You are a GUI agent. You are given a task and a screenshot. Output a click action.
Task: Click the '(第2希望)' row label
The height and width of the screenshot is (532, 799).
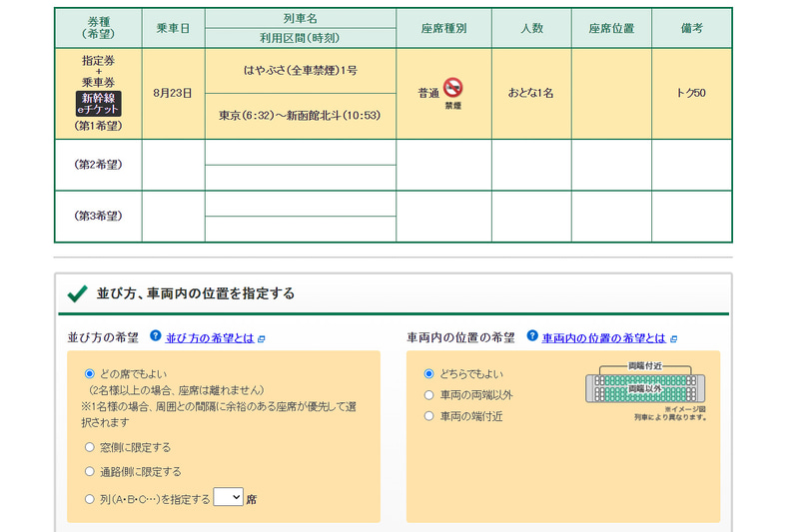point(98,165)
